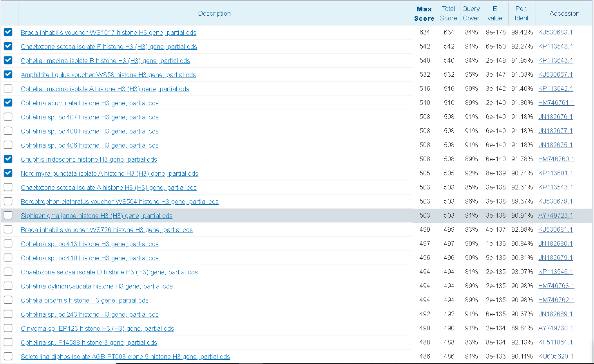Image resolution: width=594 pixels, height=364 pixels.
Task: Select the 93.07% identity value
Action: tap(522, 272)
